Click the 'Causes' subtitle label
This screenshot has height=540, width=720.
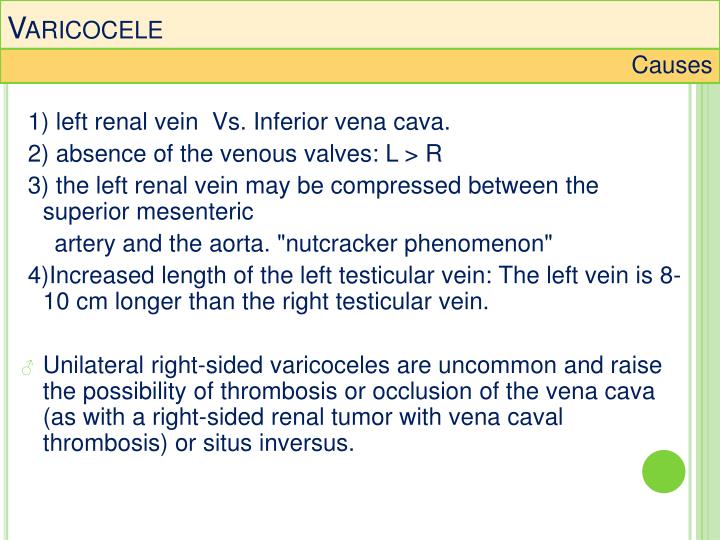671,65
